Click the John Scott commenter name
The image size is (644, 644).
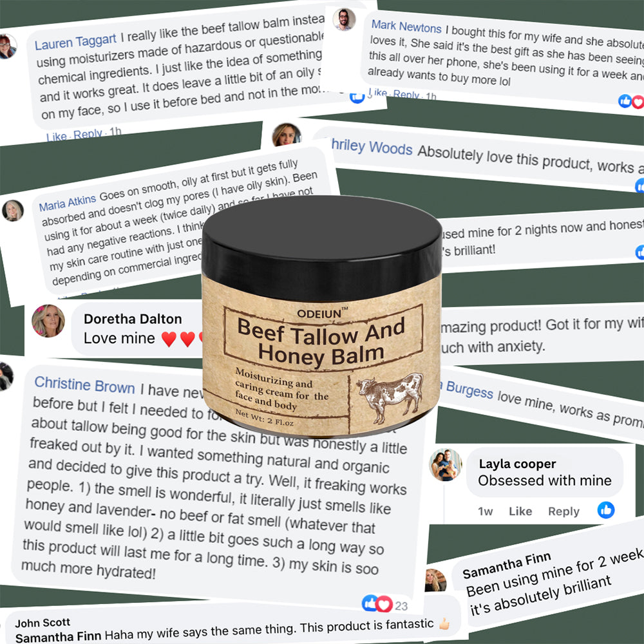click(43, 623)
